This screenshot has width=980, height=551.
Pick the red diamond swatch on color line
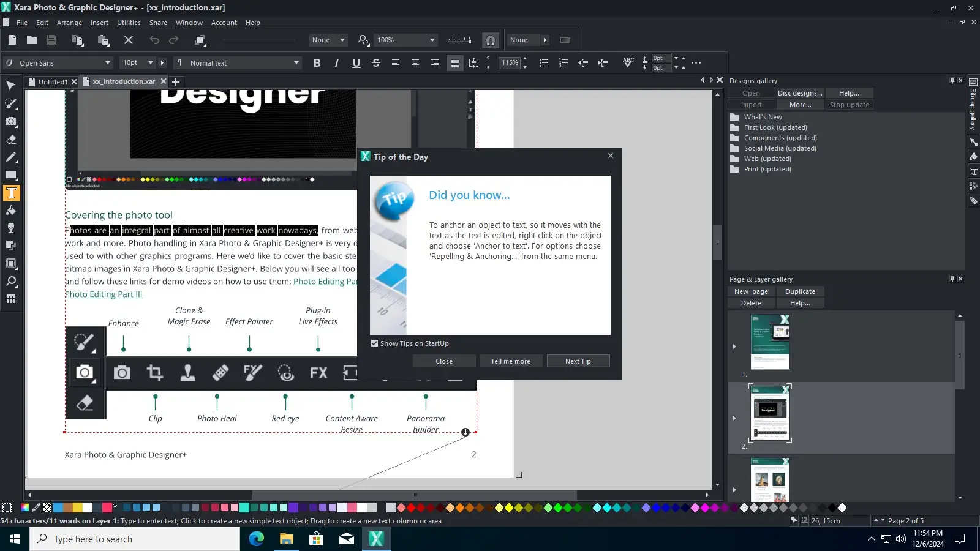(x=411, y=508)
